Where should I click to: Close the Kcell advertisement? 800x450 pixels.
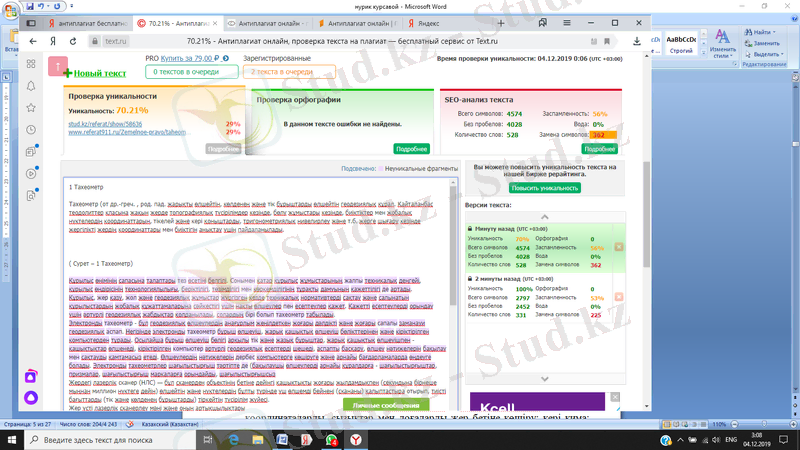coord(615,397)
